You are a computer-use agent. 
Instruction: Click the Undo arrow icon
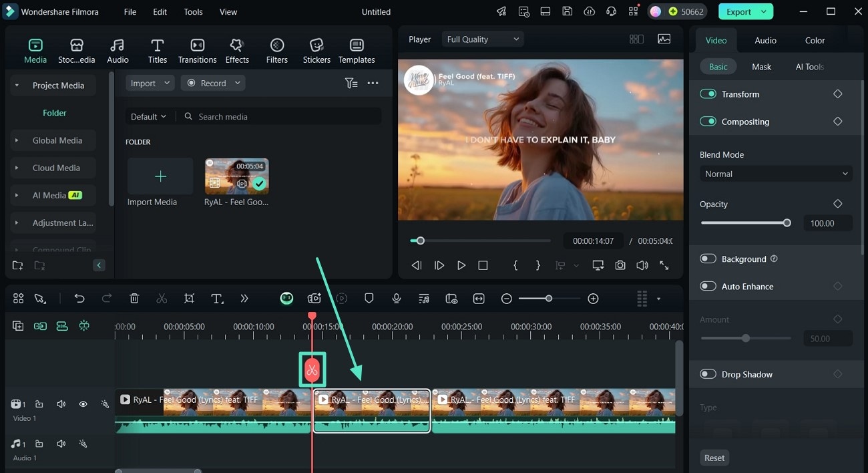79,299
